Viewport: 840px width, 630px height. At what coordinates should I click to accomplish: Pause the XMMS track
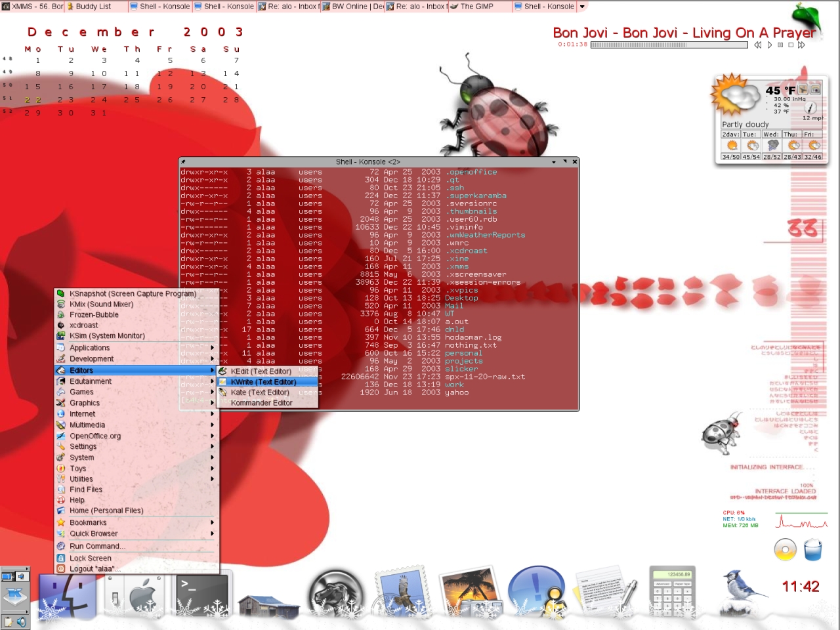[x=780, y=45]
